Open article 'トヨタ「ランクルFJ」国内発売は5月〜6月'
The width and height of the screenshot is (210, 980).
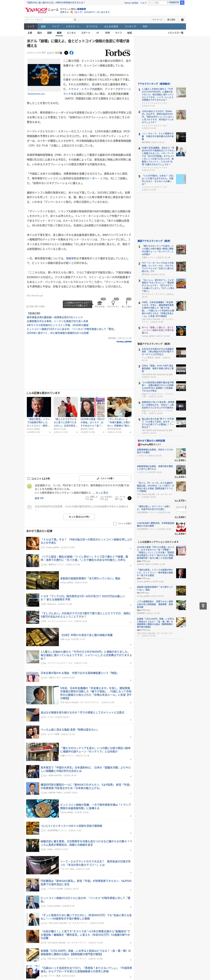click(x=83, y=598)
